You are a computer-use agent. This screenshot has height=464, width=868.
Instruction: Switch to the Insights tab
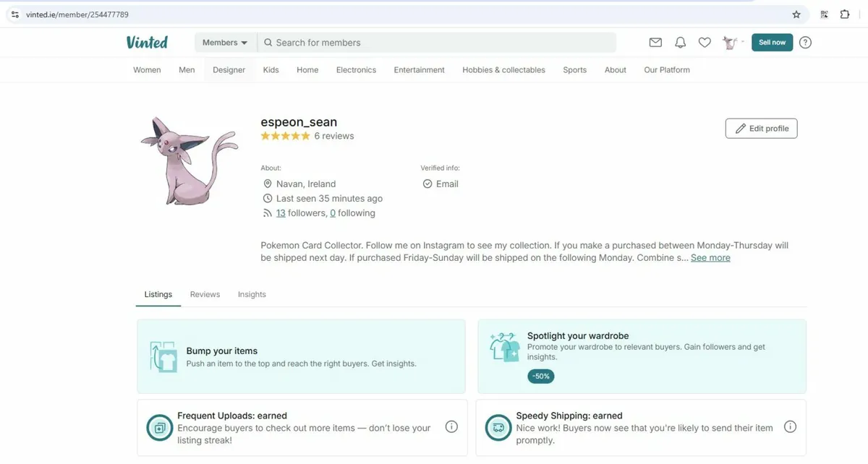tap(252, 295)
